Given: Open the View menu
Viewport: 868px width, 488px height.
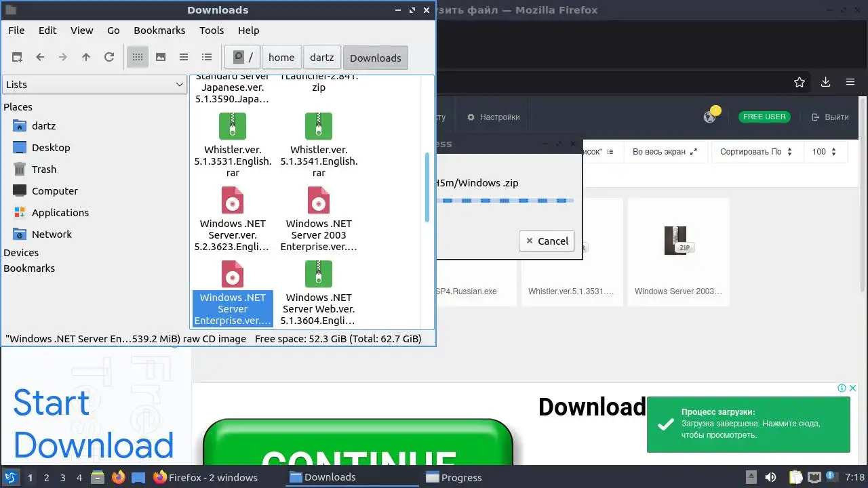Looking at the screenshot, I should pos(81,30).
